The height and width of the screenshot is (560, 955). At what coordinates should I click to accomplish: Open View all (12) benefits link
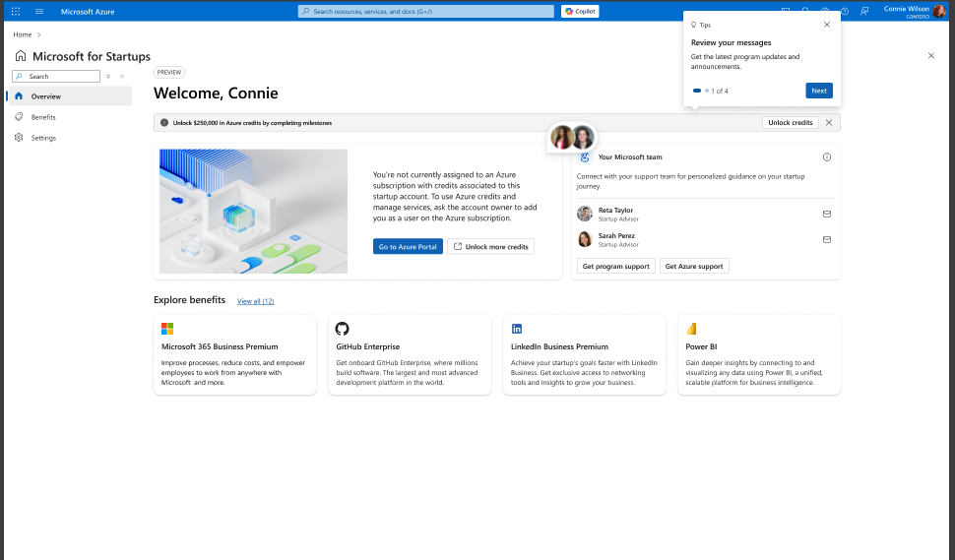pos(255,301)
